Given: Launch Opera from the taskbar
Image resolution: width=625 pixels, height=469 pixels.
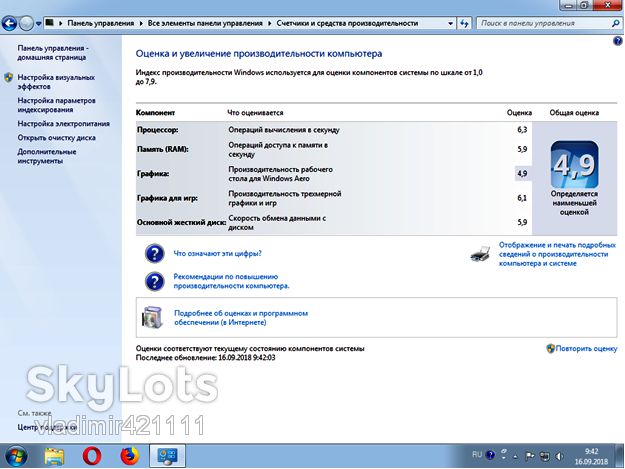Looking at the screenshot, I should 92,456.
